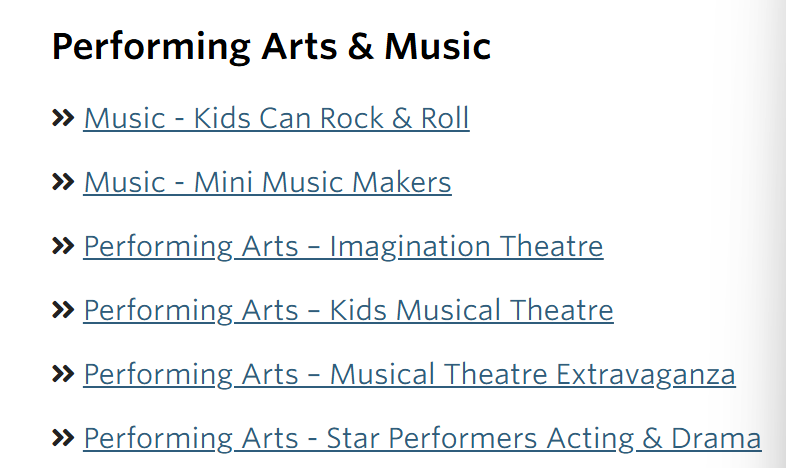This screenshot has height=468, width=786.
Task: Hit the double-arrow before Musical Theatre Extravaganza
Action: pyautogui.click(x=63, y=375)
